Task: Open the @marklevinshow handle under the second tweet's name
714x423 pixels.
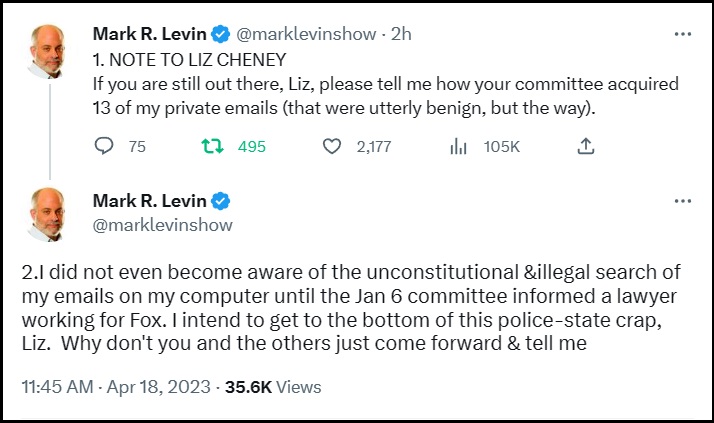Action: tap(162, 224)
